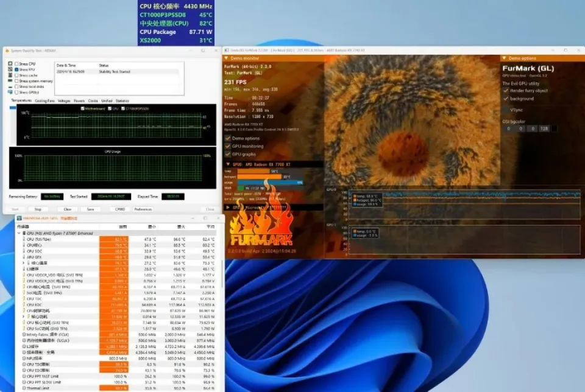Viewport: 585px width, 392px height.
Task: Toggle GPU graphs checkbox in FurMark
Action: [x=227, y=154]
